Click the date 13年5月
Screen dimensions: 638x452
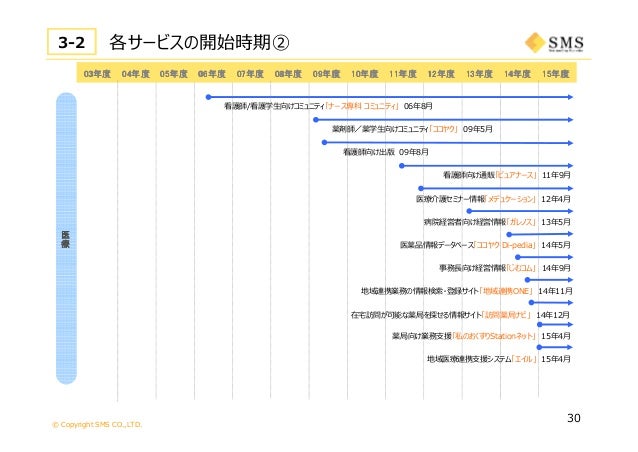pyautogui.click(x=556, y=222)
